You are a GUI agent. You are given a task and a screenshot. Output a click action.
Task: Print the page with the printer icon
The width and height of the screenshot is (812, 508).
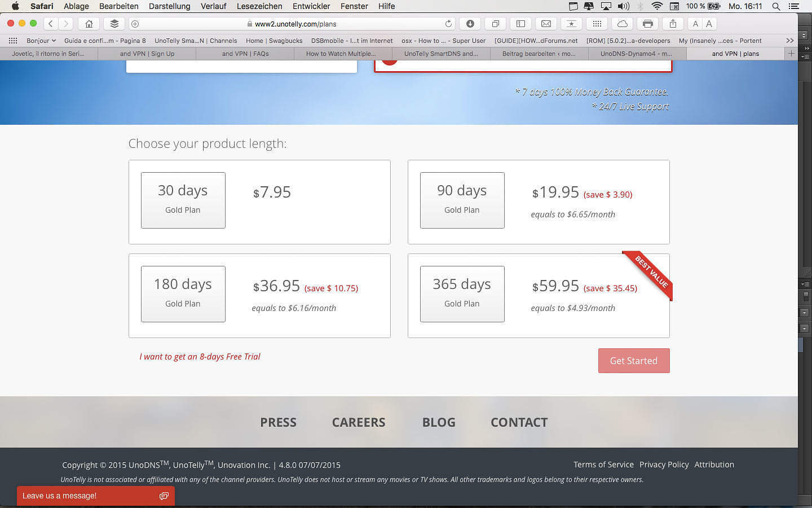[x=647, y=24]
